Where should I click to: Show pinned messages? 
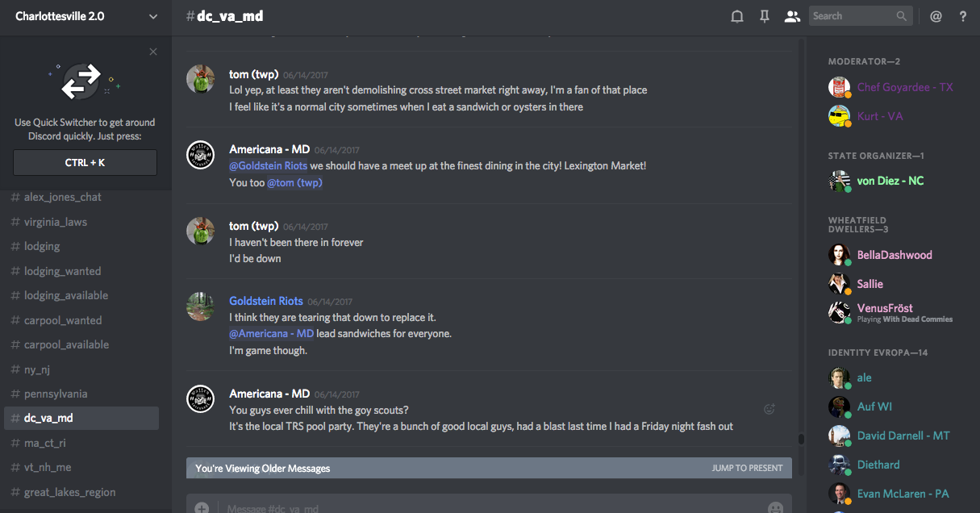tap(765, 16)
